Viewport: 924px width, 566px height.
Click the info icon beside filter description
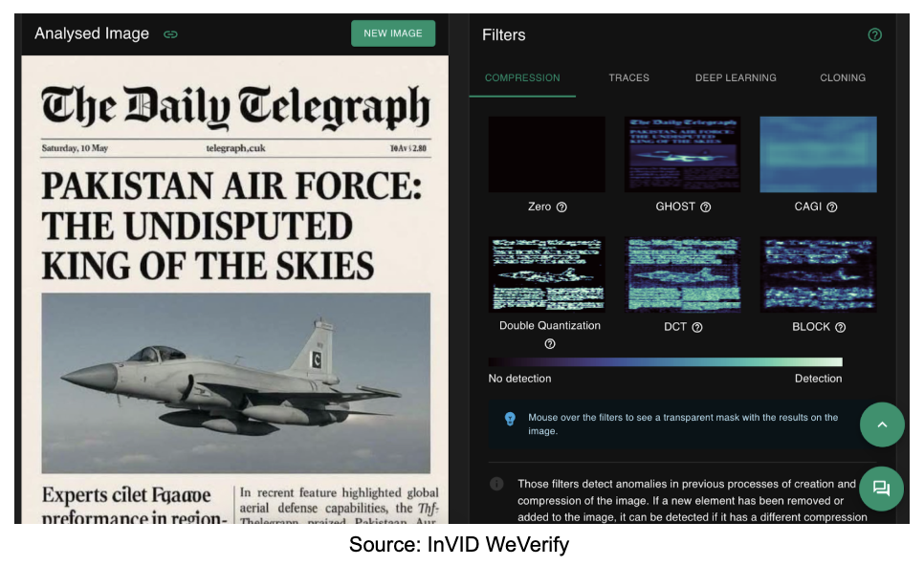[x=496, y=484]
